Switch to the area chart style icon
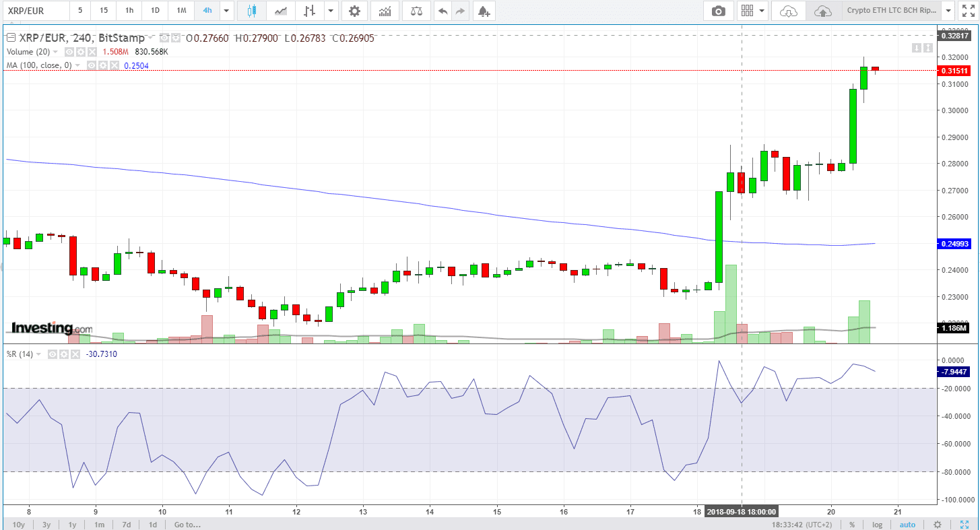This screenshot has width=980, height=530. click(x=282, y=11)
